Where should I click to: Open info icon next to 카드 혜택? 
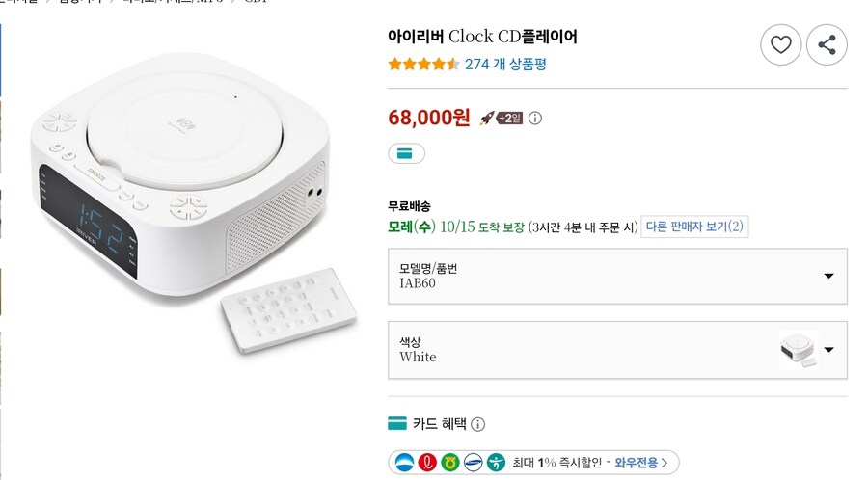pos(477,424)
